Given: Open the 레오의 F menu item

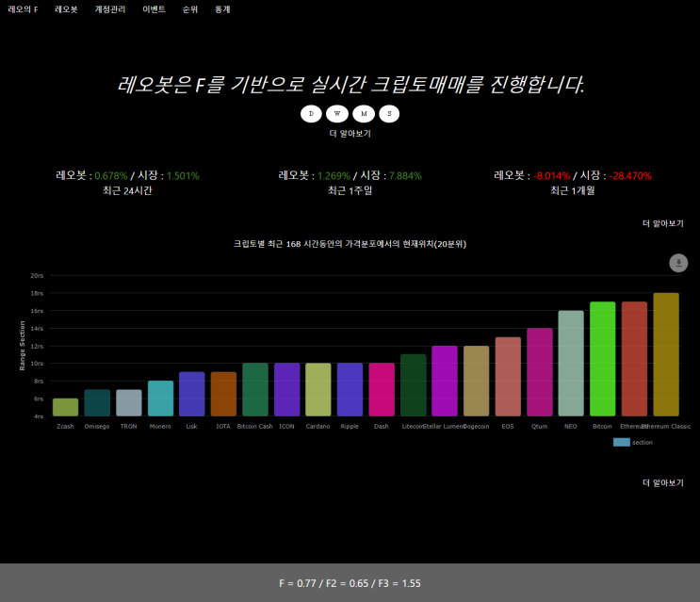Looking at the screenshot, I should [x=23, y=9].
